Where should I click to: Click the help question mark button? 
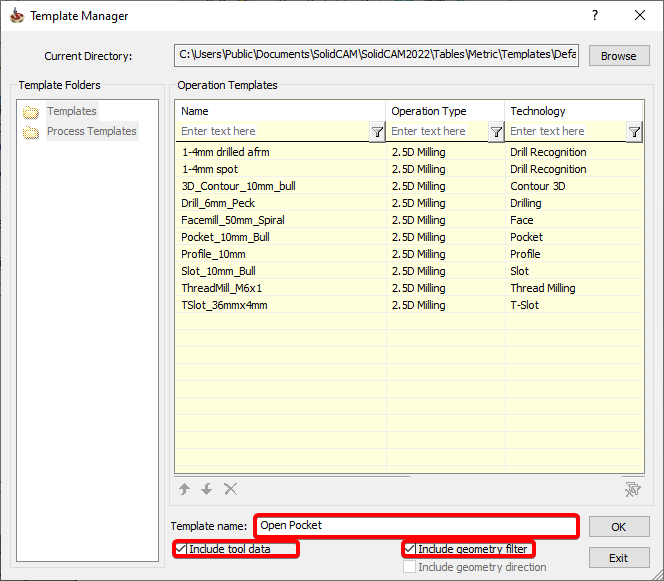point(595,16)
